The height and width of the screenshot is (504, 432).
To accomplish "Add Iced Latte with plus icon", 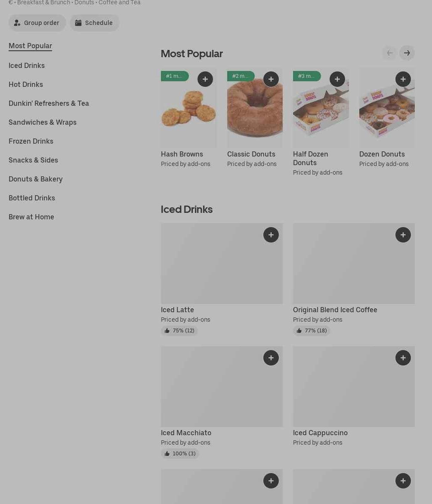I will (x=271, y=235).
